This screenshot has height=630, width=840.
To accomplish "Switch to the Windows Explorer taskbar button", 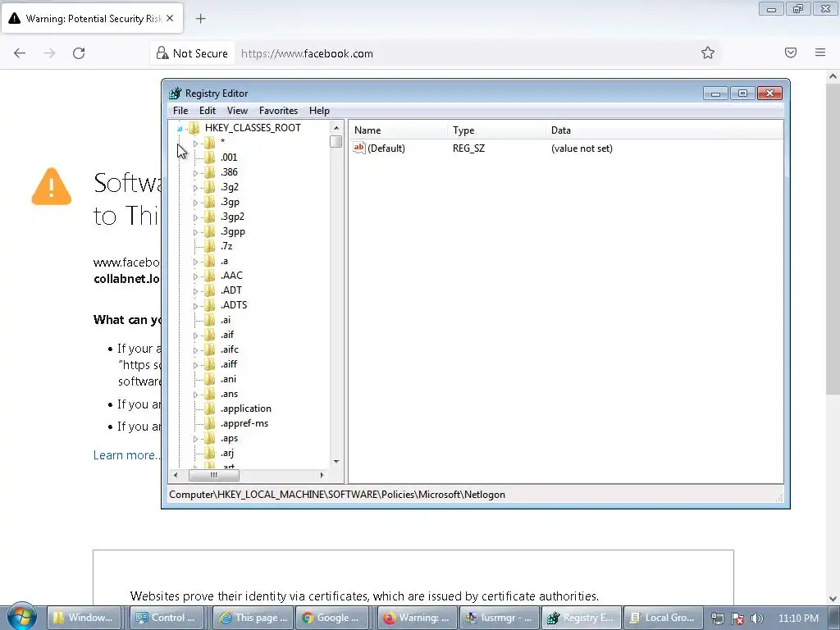I will 84,618.
